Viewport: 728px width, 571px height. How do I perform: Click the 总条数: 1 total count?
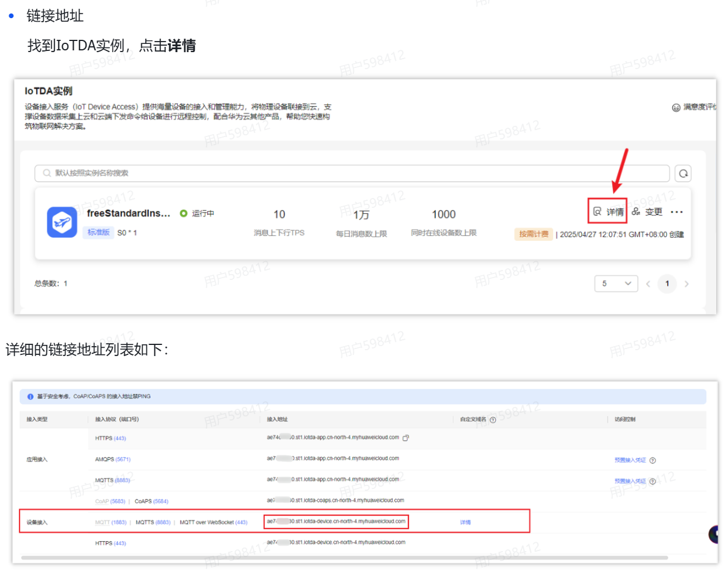pos(51,283)
